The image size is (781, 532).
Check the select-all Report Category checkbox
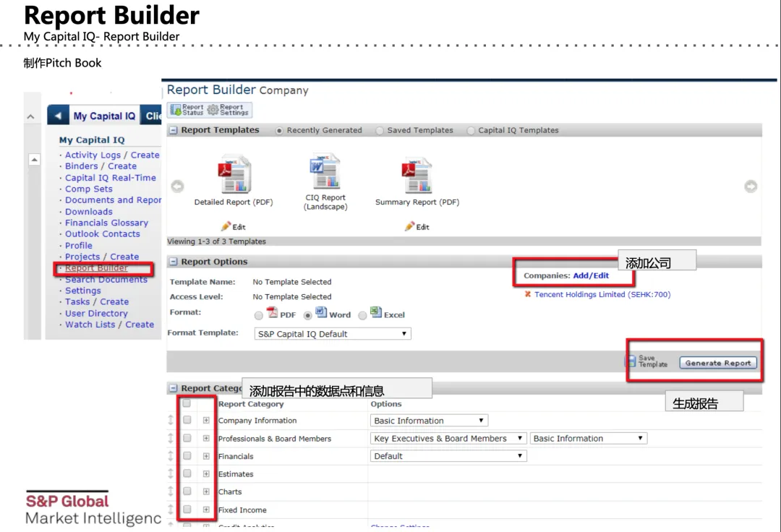pos(187,403)
